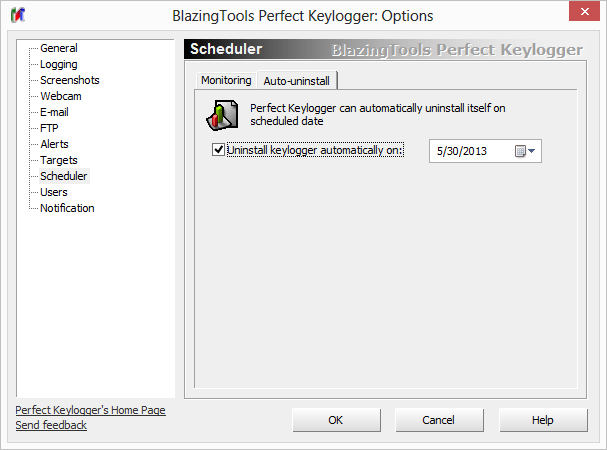Click the 5/30/2013 date input field
This screenshot has width=607, height=450.
pyautogui.click(x=468, y=151)
